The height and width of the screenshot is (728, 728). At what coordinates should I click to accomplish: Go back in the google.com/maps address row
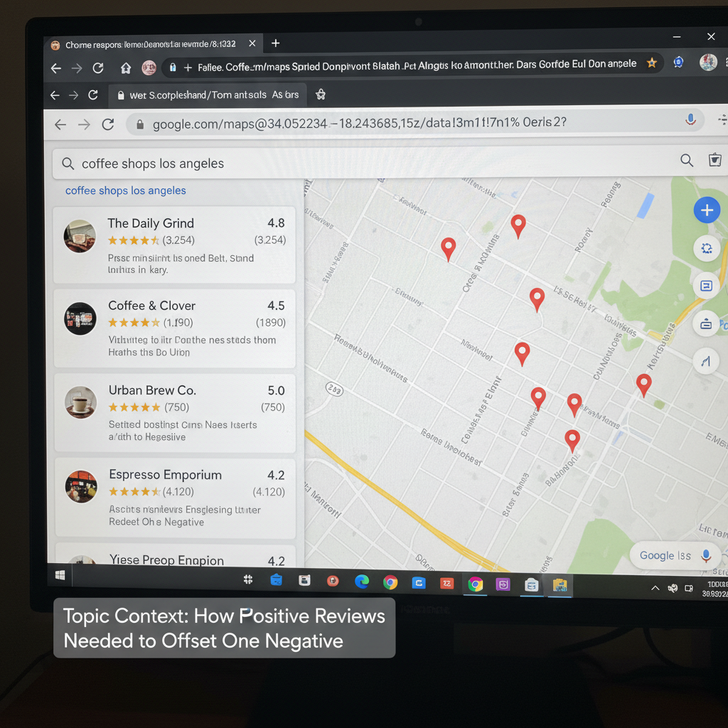coord(60,124)
